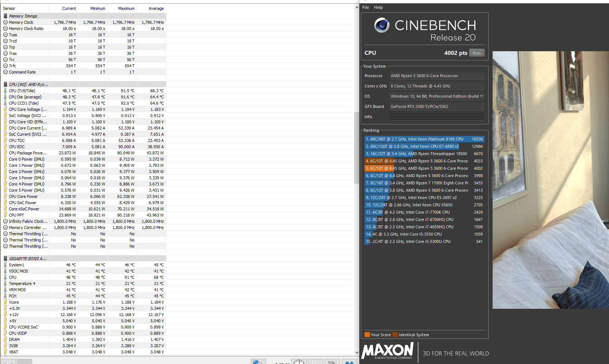The width and height of the screenshot is (609, 364).
Task: Click the sensor list scrollbar down arrow
Action: [357, 353]
